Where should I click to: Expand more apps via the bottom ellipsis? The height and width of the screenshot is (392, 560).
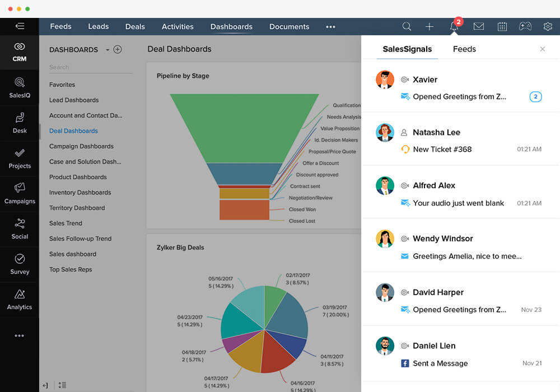(x=20, y=335)
